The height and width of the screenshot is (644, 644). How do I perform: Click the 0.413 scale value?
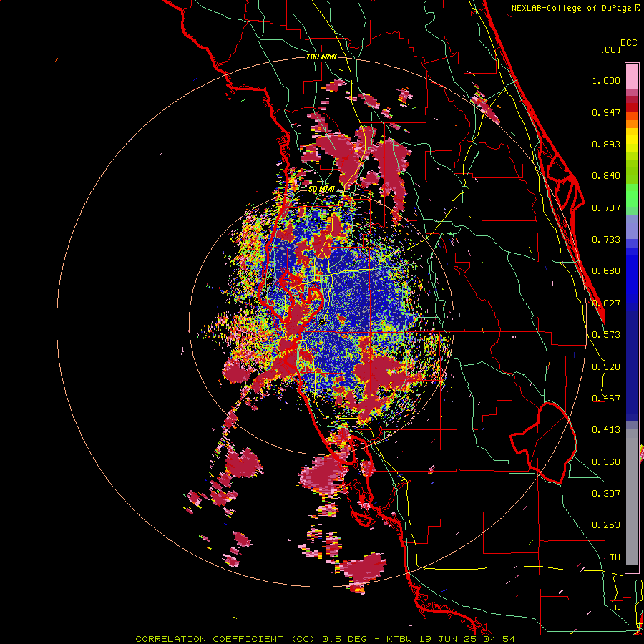coord(606,430)
